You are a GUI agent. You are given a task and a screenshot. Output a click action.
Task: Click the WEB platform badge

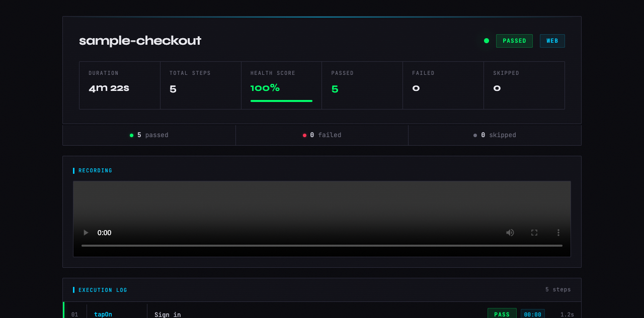pyautogui.click(x=552, y=41)
